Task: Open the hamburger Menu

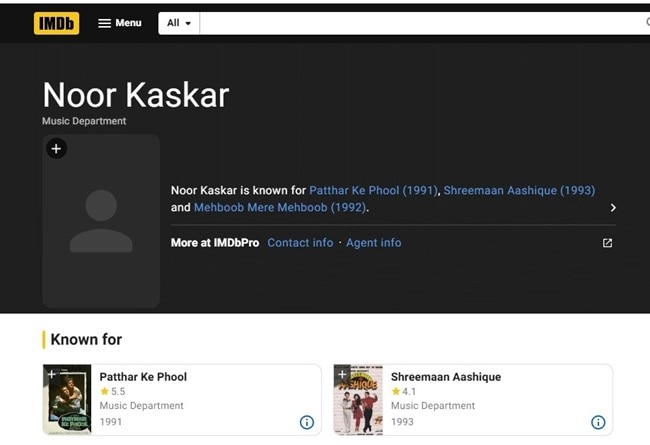Action: [119, 23]
